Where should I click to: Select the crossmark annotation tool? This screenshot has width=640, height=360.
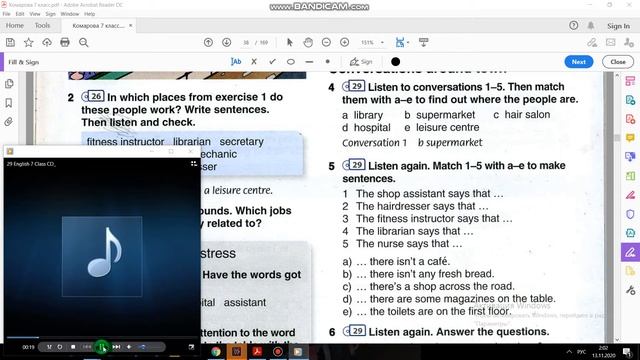[254, 62]
